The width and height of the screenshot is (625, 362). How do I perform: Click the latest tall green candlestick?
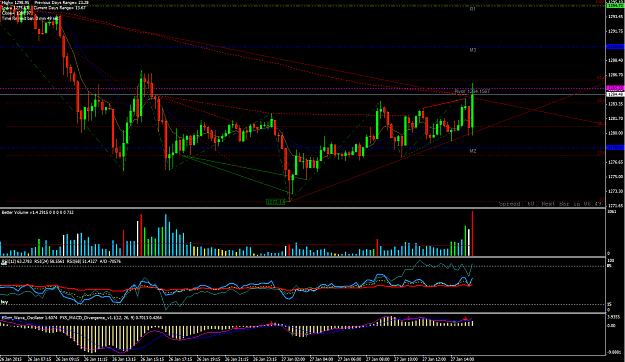[x=472, y=109]
